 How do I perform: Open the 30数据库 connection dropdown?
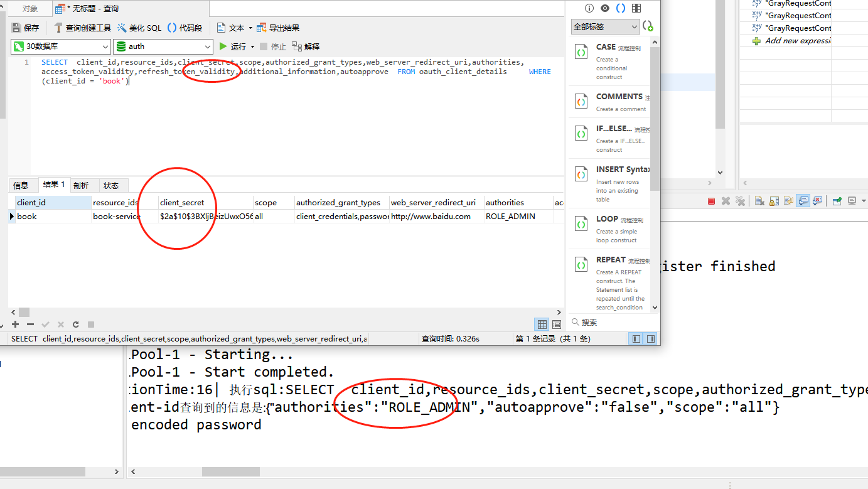point(60,46)
